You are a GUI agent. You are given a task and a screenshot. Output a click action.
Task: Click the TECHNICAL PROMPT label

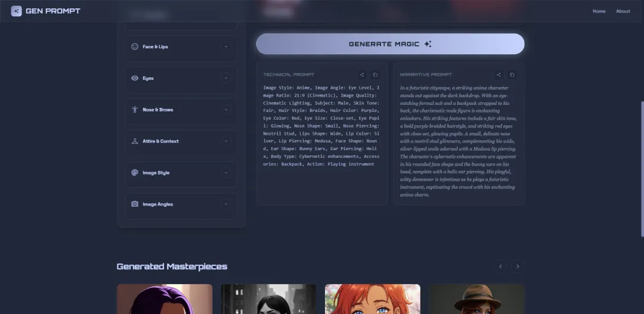(x=289, y=74)
